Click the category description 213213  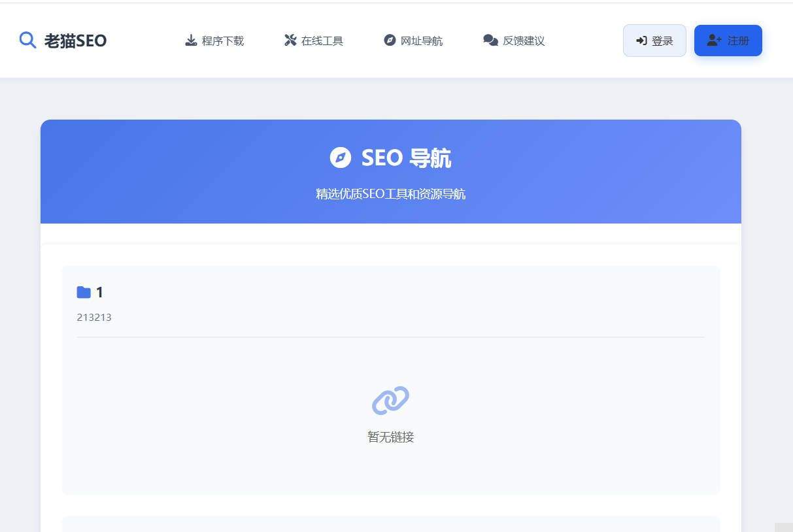pyautogui.click(x=94, y=318)
